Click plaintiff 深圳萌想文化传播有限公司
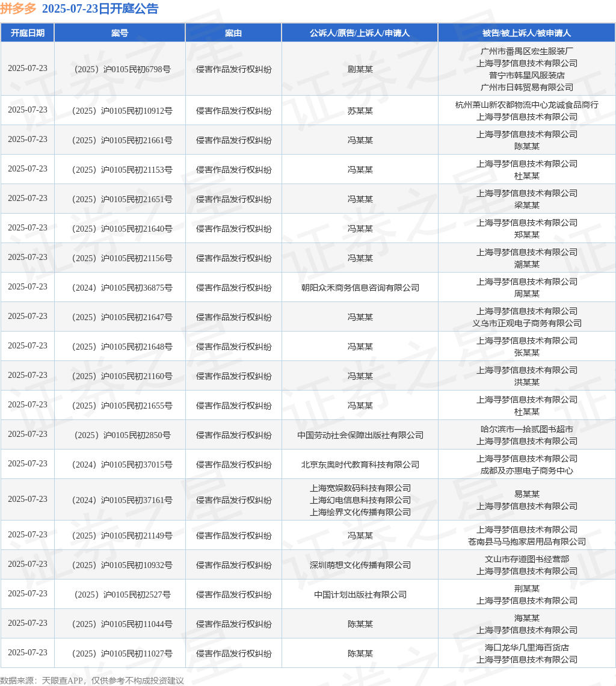 click(360, 565)
